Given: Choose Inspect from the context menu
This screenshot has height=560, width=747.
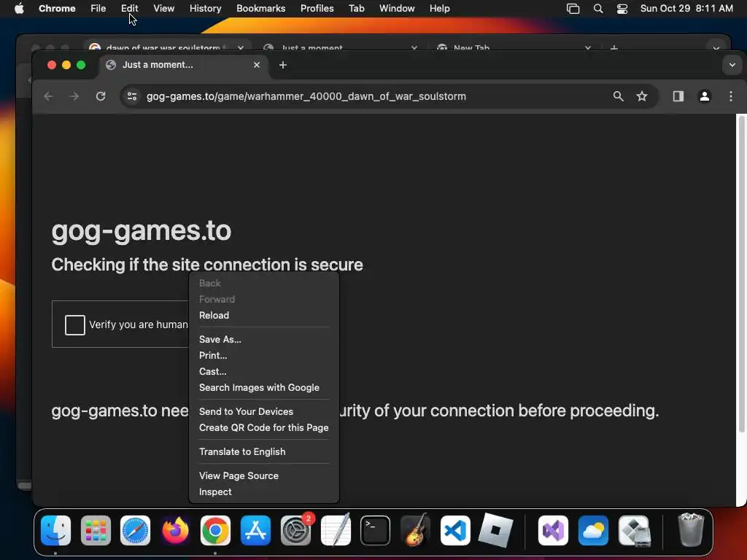Looking at the screenshot, I should (x=264, y=492).
